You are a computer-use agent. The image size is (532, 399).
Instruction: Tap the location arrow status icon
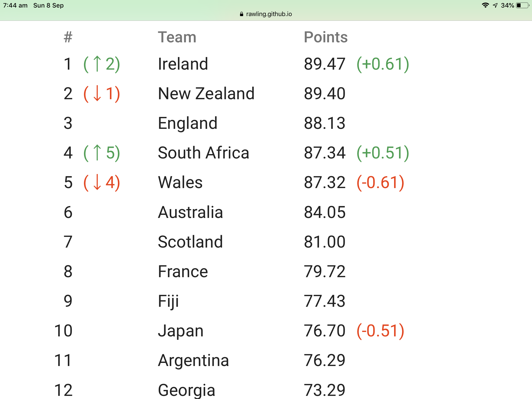tap(495, 5)
